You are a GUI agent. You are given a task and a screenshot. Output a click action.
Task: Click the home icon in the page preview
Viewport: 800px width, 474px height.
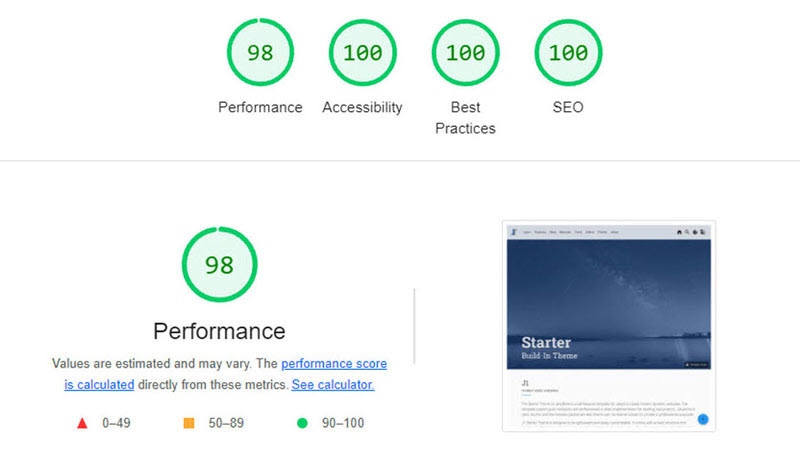(677, 232)
